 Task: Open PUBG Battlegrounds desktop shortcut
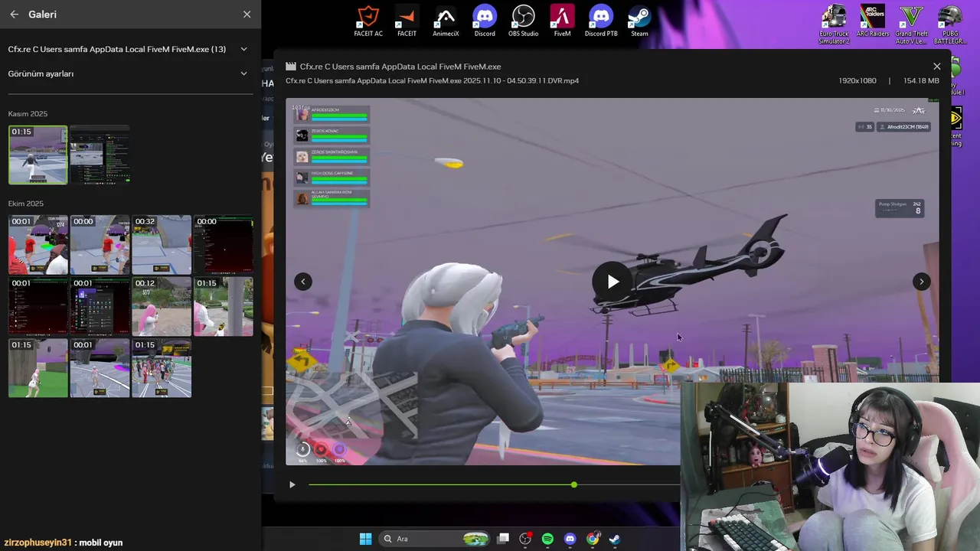click(x=950, y=24)
